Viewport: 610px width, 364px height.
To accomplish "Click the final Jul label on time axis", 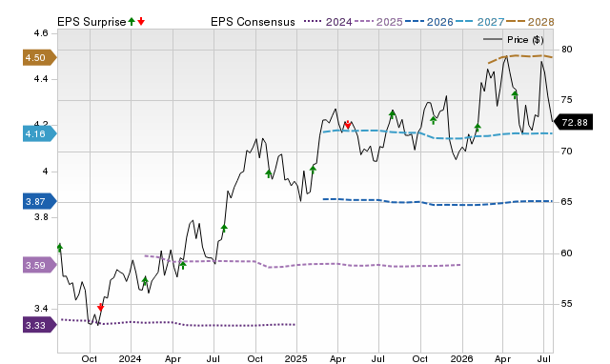I will [544, 358].
